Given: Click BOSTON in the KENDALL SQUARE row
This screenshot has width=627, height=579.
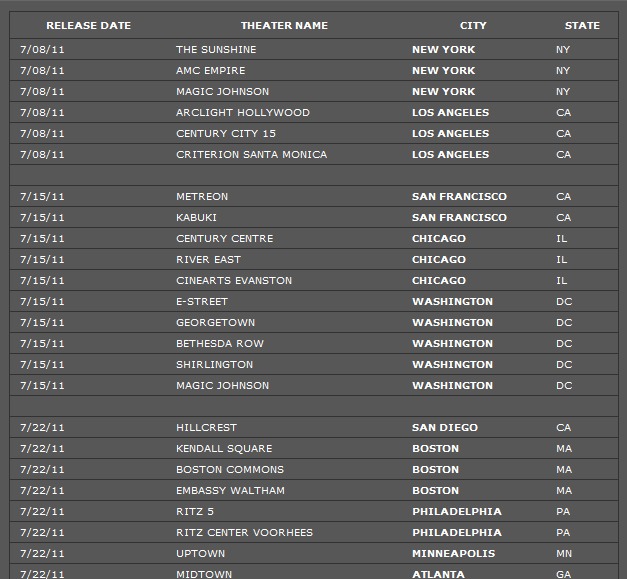Looking at the screenshot, I should pos(435,448).
